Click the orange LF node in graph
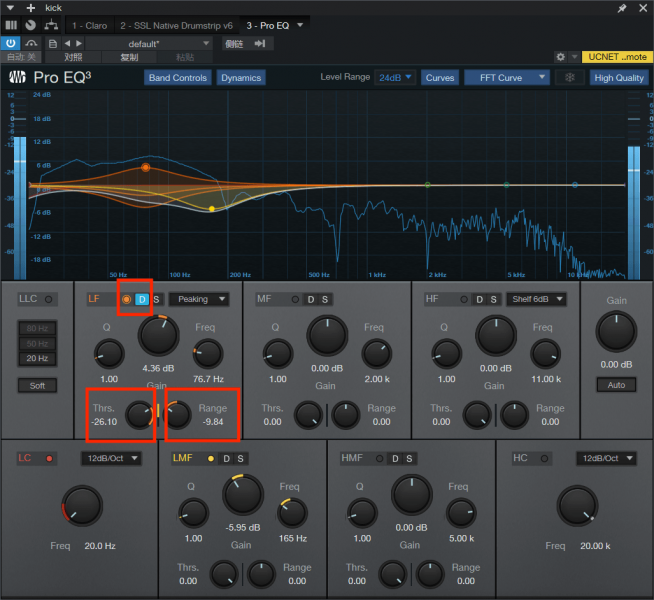Image resolution: width=654 pixels, height=600 pixels. (146, 167)
